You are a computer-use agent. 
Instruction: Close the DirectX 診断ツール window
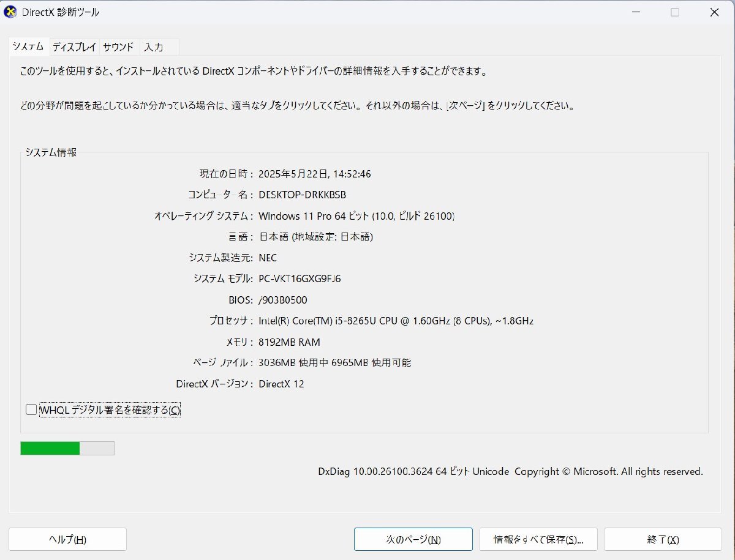pyautogui.click(x=714, y=12)
